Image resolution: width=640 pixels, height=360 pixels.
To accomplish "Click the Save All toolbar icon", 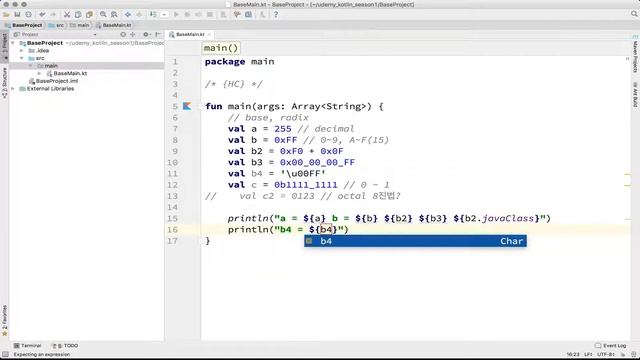I will click(x=17, y=14).
